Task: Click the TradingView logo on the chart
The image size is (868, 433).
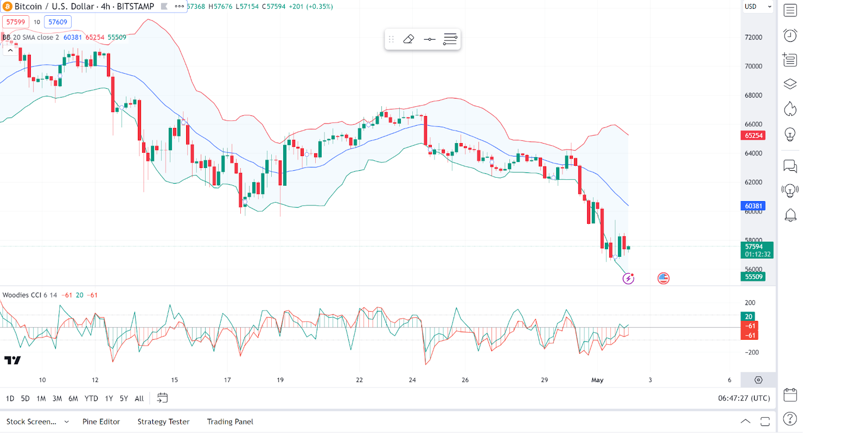Action: pyautogui.click(x=12, y=360)
